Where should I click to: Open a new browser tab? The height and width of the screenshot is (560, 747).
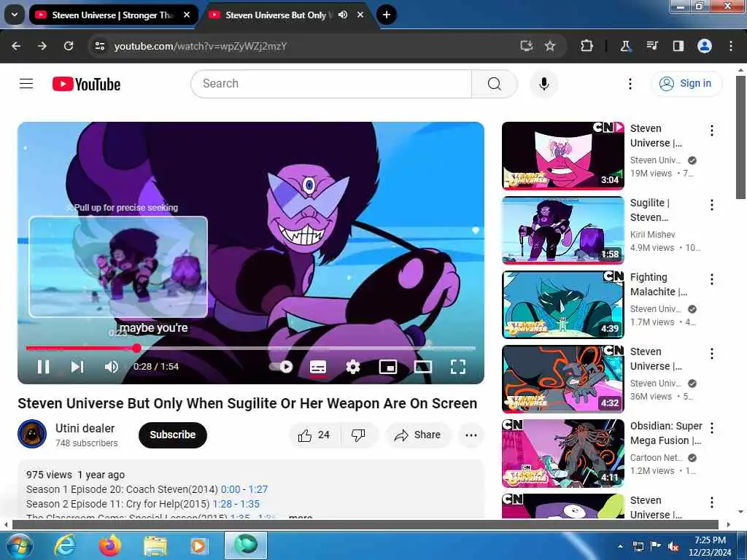(x=387, y=15)
